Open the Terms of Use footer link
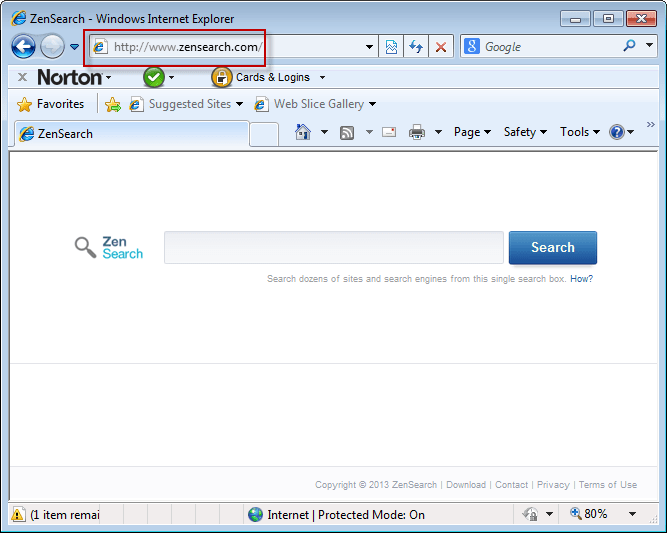The image size is (667, 533). pyautogui.click(x=607, y=485)
